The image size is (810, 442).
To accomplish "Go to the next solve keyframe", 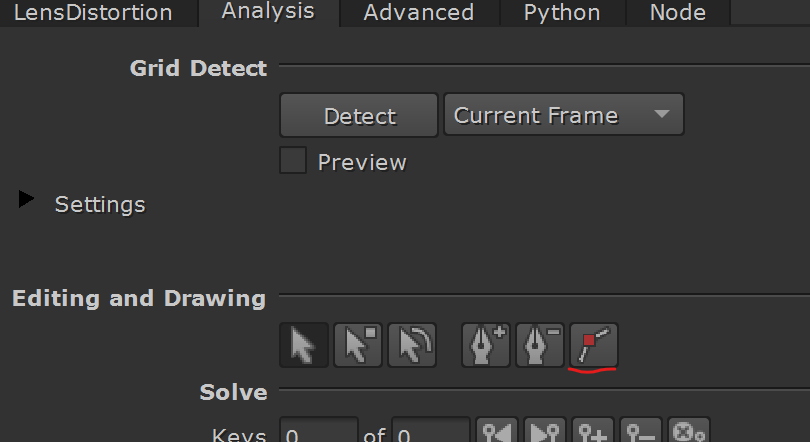I will [545, 431].
